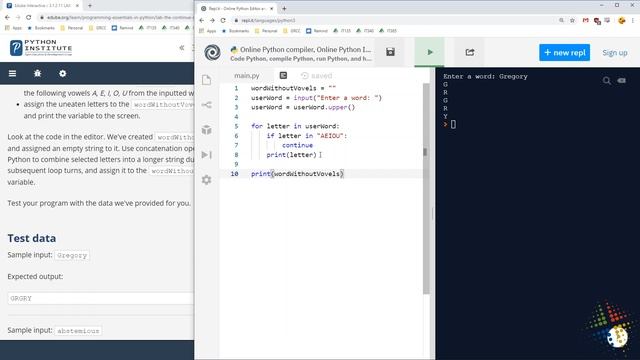Open a new tab in Edube browser window
The image size is (640, 360).
coord(90,6)
